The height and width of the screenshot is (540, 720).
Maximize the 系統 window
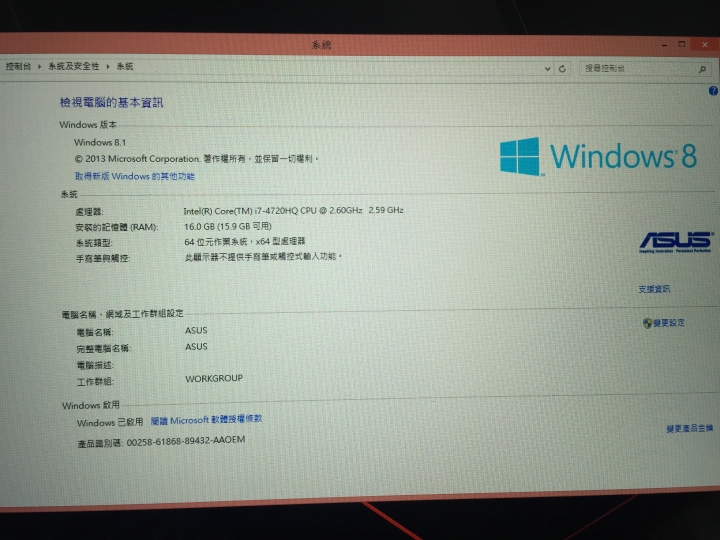(682, 44)
